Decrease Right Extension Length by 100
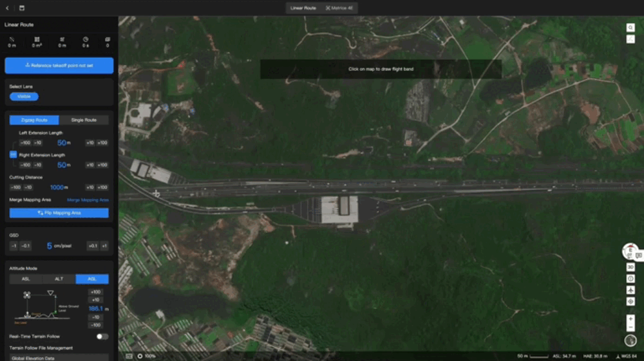The image size is (644, 361). point(26,165)
